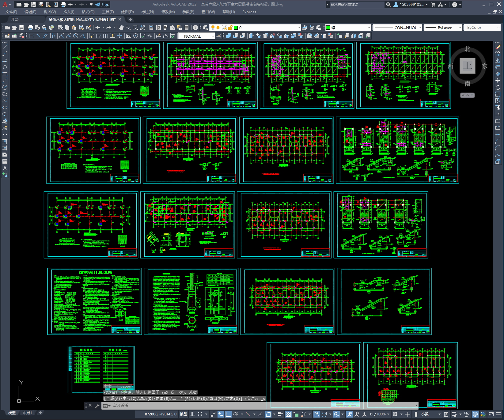
Task: Select the Erase tool in modify toolbar
Action: 498,47
